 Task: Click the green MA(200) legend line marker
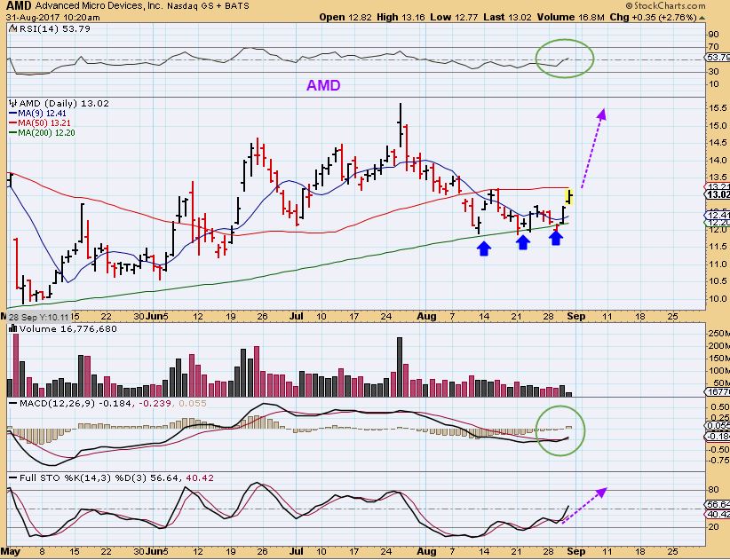coord(13,133)
